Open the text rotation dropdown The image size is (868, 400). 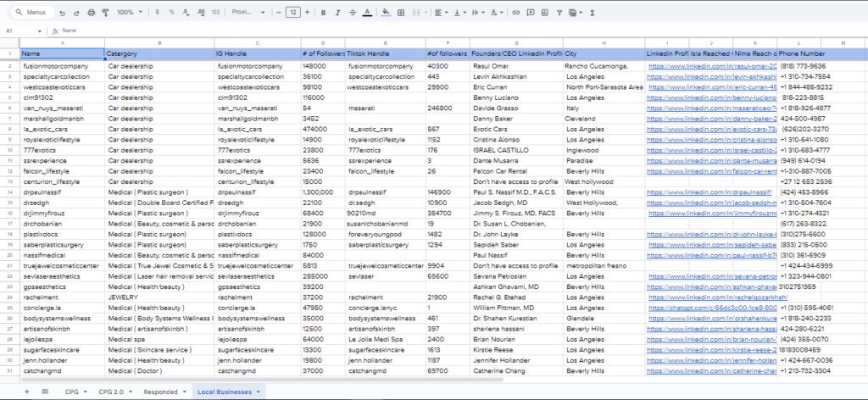click(x=497, y=12)
